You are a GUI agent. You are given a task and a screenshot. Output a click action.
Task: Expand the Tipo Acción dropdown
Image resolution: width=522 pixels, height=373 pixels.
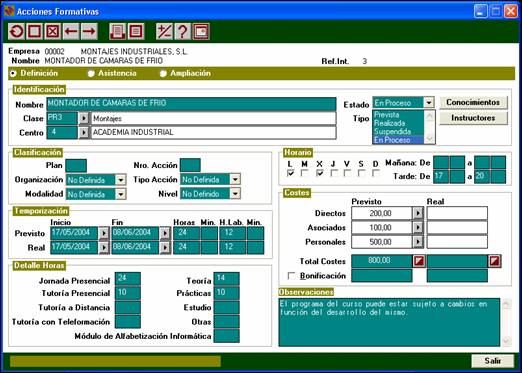tap(235, 180)
